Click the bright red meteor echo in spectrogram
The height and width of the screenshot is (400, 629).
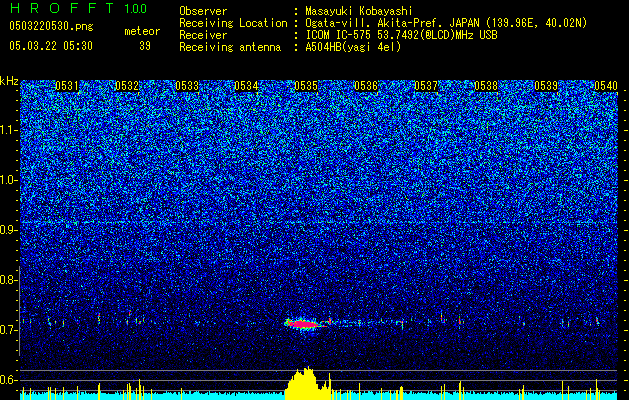pyautogui.click(x=305, y=323)
